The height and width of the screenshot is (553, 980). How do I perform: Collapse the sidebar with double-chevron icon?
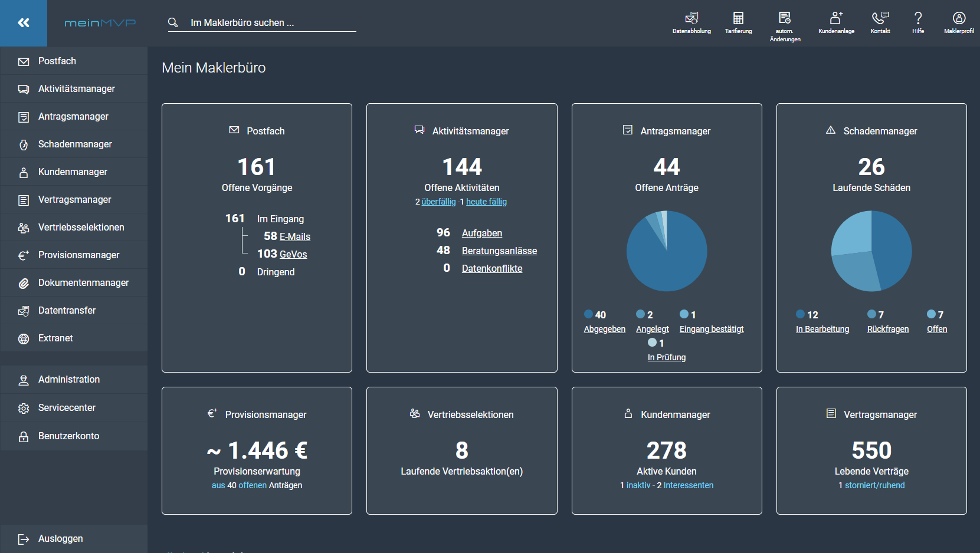(x=24, y=23)
